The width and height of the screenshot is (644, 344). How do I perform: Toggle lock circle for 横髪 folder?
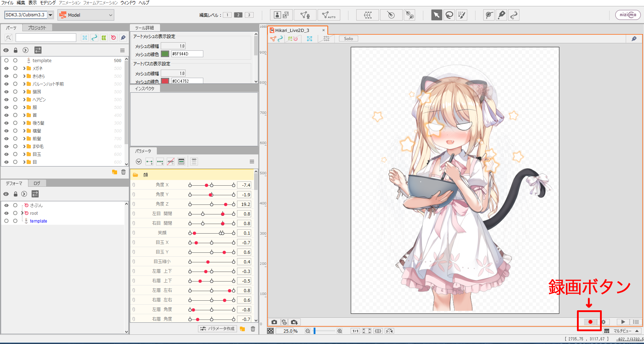tap(15, 131)
